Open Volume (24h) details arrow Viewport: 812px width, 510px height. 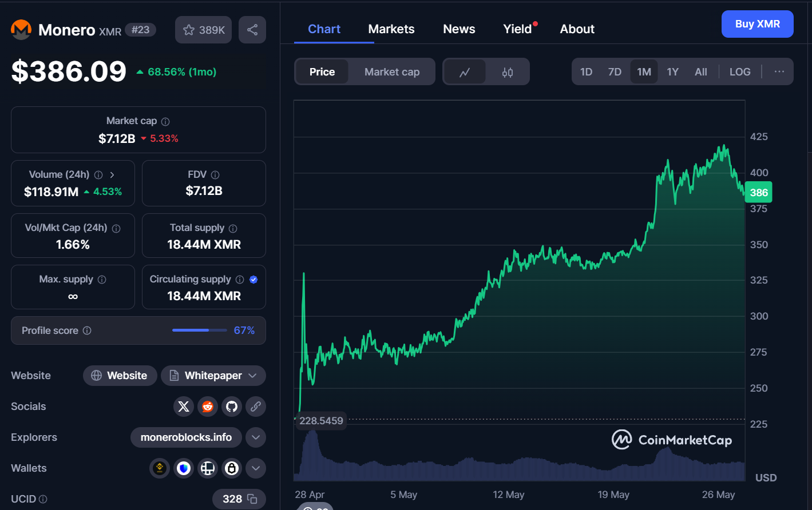pyautogui.click(x=112, y=175)
